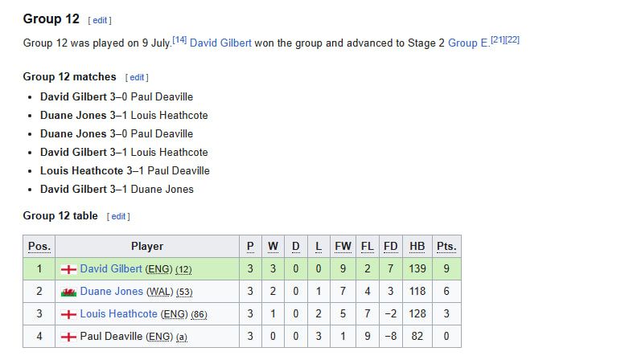Click the Pts. column header abbreviation

coord(446,247)
